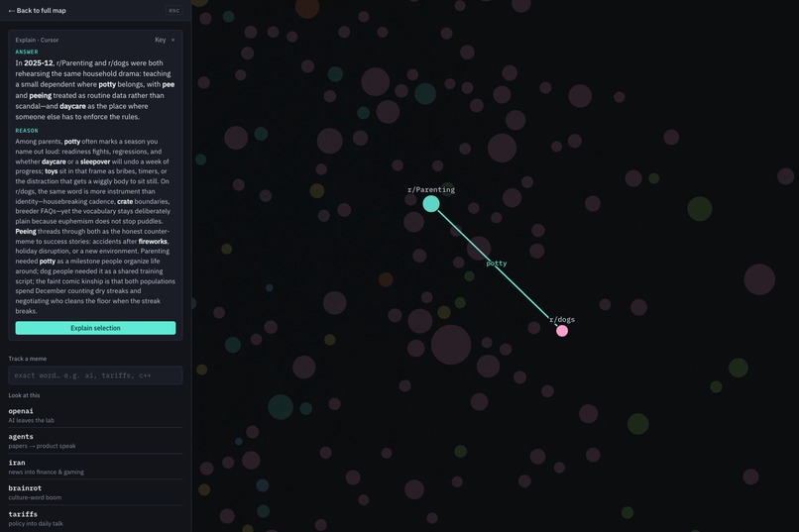Click the Explain selection button
The image size is (799, 532).
(x=95, y=328)
